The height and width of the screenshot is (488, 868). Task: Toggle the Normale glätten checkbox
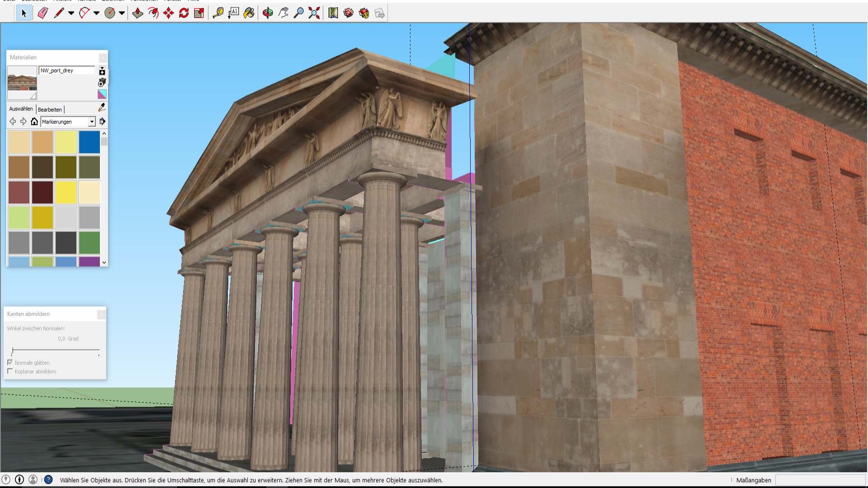(10, 362)
